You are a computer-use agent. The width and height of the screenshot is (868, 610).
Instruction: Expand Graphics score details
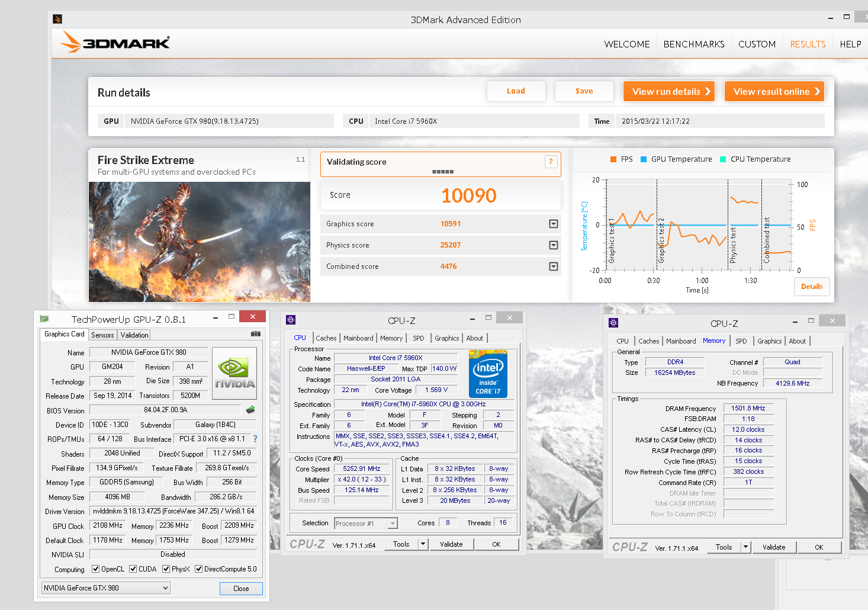click(554, 224)
